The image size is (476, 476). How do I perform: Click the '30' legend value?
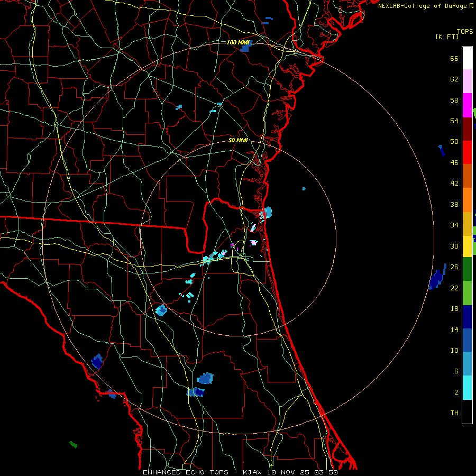[x=454, y=246]
